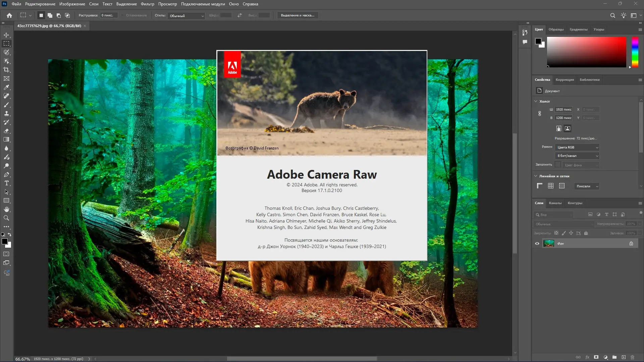Click the Ш width field 1920 пикс
The width and height of the screenshot is (644, 362).
coord(563,110)
